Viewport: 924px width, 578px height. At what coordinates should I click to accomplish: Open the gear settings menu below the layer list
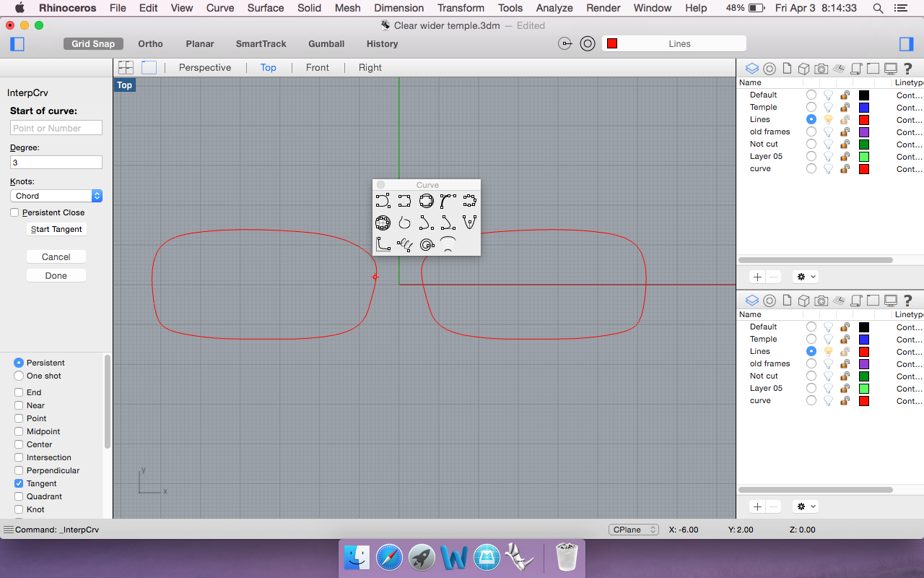tap(805, 276)
